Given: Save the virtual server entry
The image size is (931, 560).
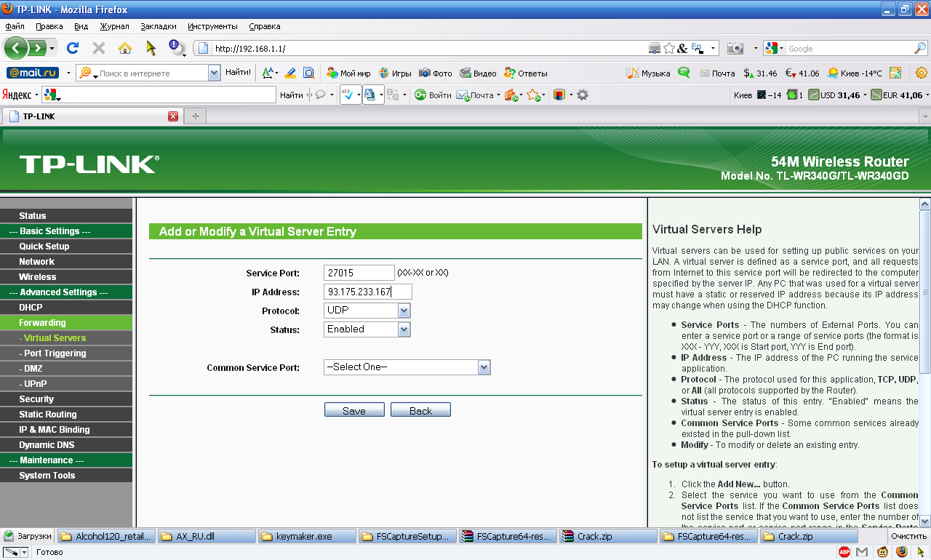Looking at the screenshot, I should (x=354, y=410).
